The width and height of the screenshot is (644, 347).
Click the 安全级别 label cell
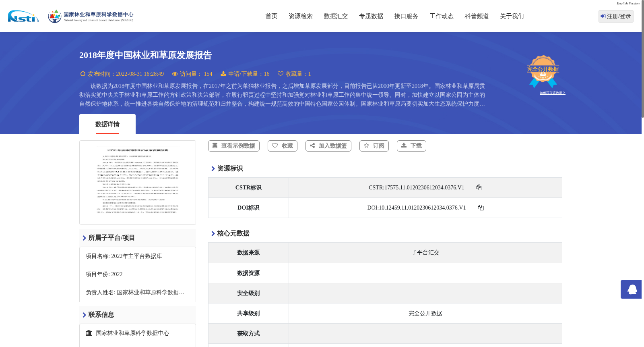(248, 293)
